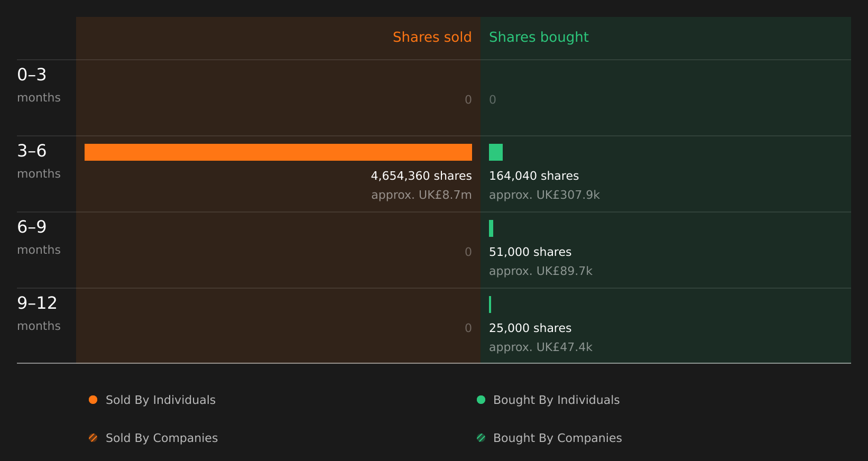This screenshot has width=868, height=461.
Task: Click the approx. UK£47.4k value
Action: pos(541,347)
